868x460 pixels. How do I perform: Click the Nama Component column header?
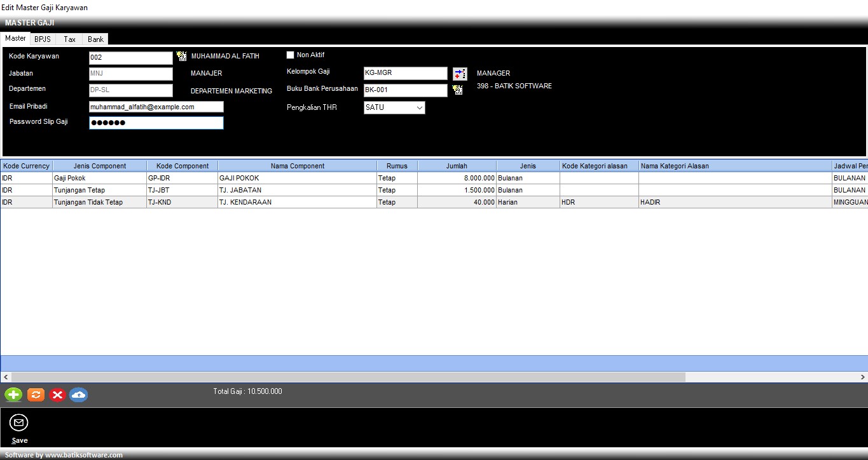point(297,166)
